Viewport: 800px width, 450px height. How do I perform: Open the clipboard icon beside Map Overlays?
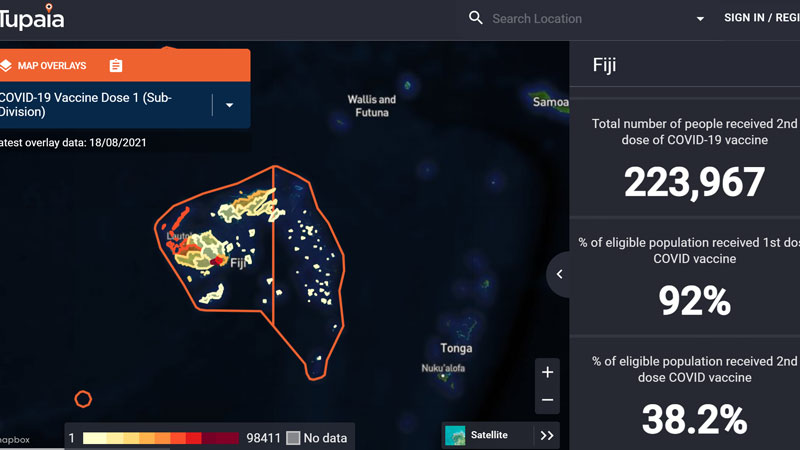tap(116, 66)
